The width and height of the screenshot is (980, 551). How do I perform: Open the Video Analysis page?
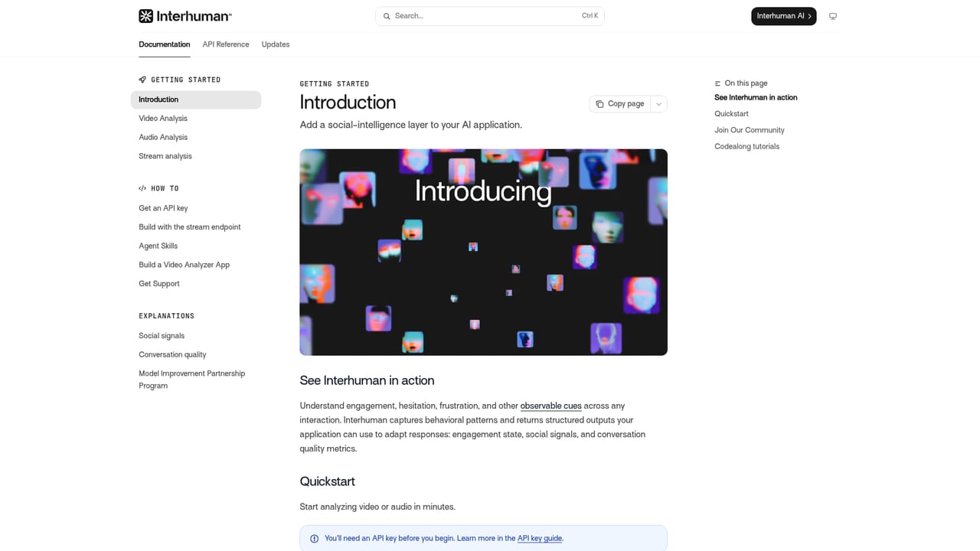163,119
